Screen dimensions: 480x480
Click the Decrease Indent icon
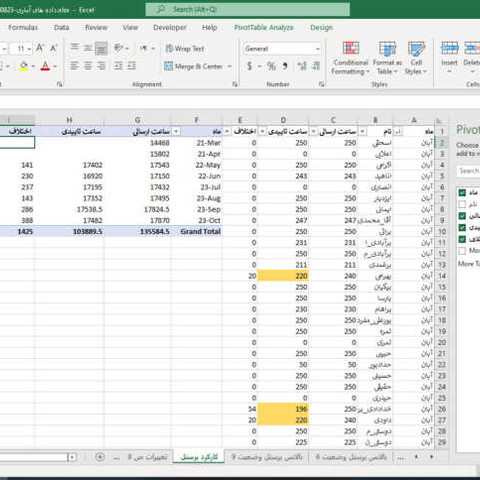coord(118,66)
